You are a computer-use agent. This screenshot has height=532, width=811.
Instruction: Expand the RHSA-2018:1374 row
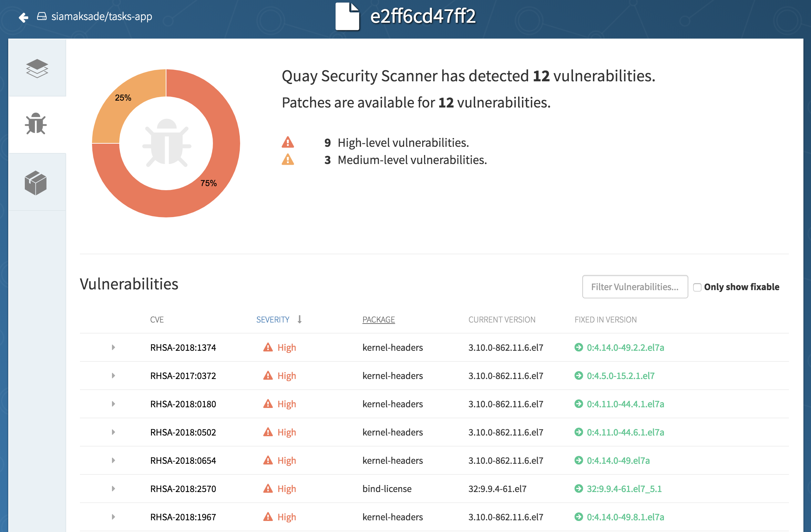pyautogui.click(x=113, y=347)
